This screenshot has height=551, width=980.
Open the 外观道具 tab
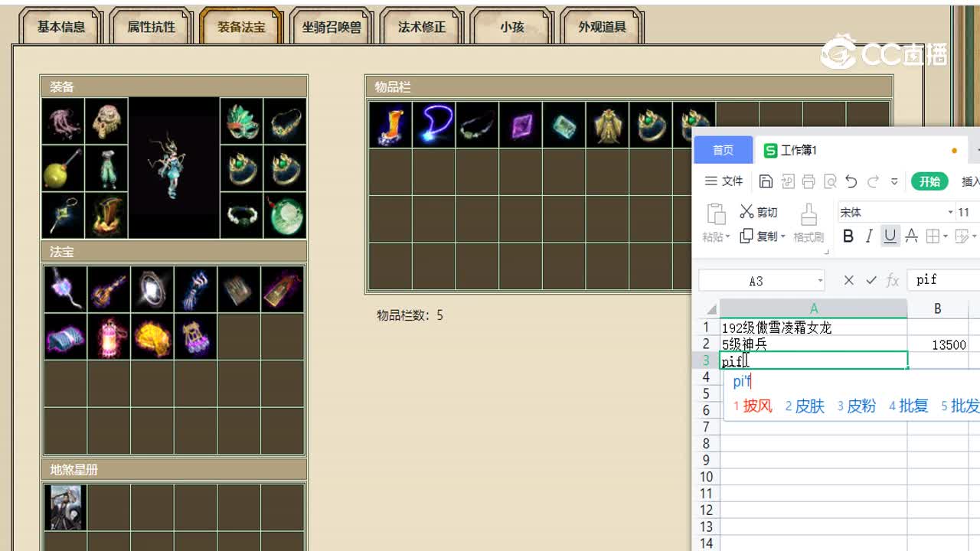click(602, 27)
